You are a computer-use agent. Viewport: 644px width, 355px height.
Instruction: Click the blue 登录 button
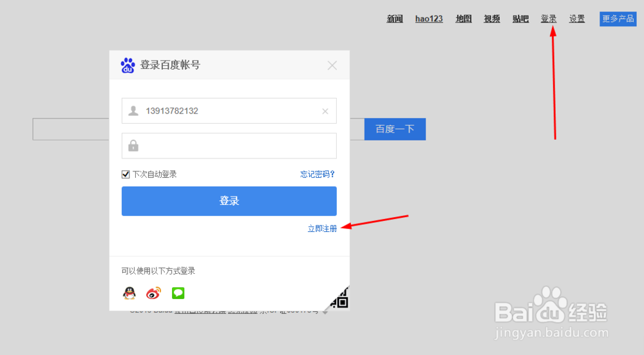(229, 201)
